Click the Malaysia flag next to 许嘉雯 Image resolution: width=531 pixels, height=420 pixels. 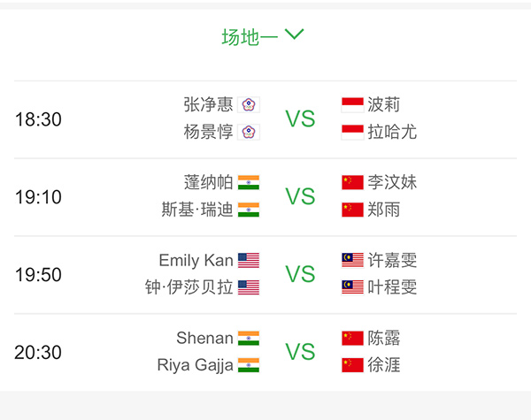352,260
